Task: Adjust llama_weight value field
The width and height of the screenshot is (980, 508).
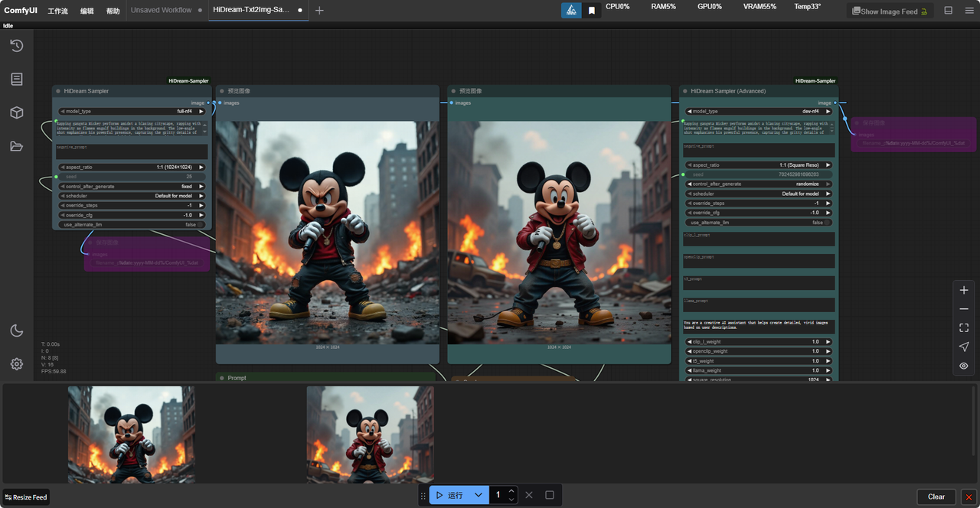Action: click(757, 370)
